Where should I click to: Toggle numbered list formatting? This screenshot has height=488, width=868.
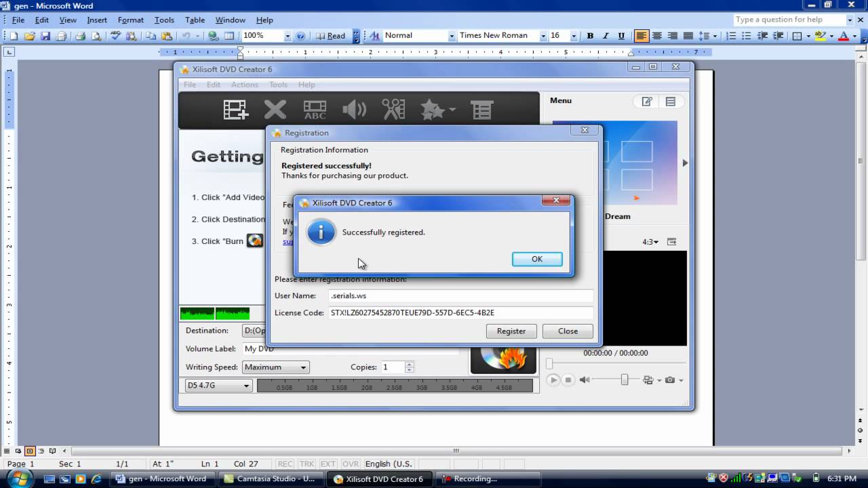[x=731, y=36]
